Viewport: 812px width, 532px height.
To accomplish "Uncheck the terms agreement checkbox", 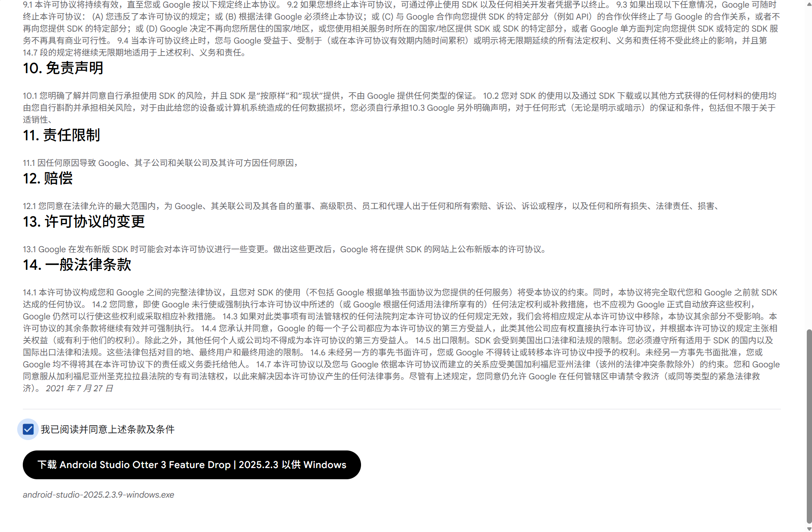I will pos(28,429).
